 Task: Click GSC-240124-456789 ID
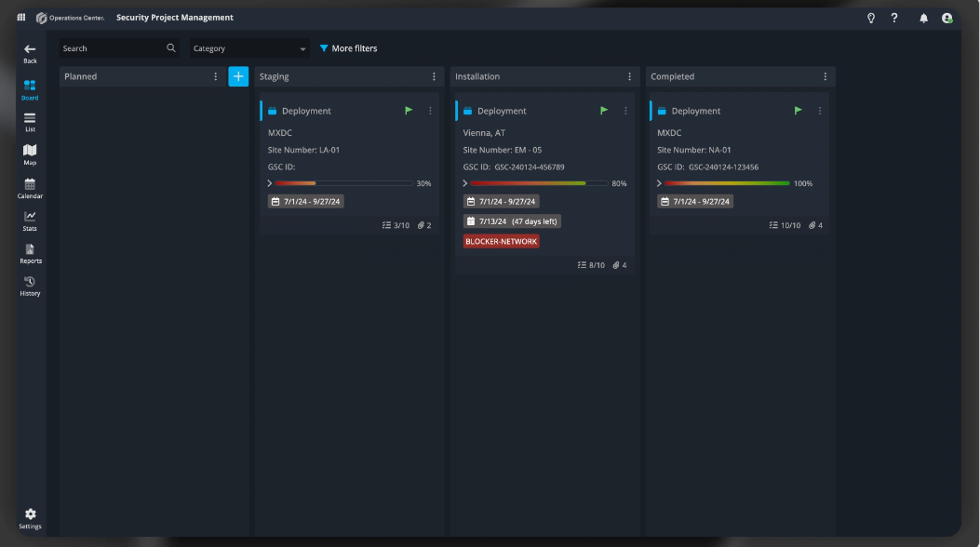[x=530, y=167]
